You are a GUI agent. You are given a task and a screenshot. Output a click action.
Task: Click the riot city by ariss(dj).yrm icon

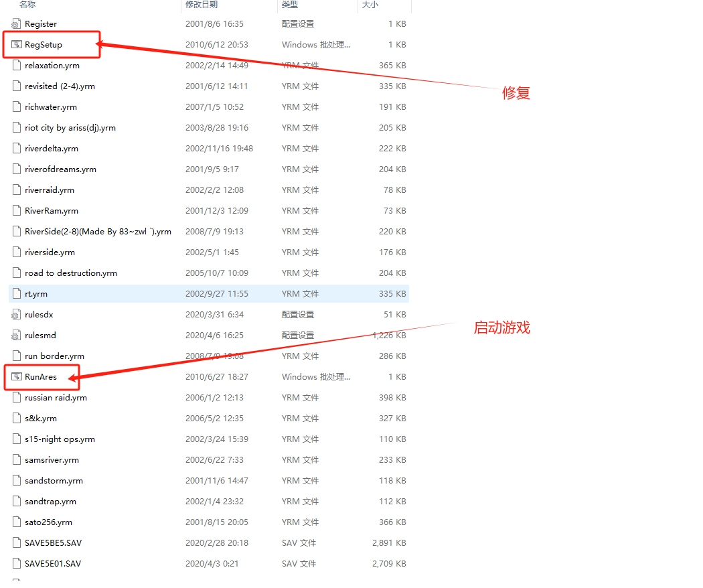pos(17,128)
